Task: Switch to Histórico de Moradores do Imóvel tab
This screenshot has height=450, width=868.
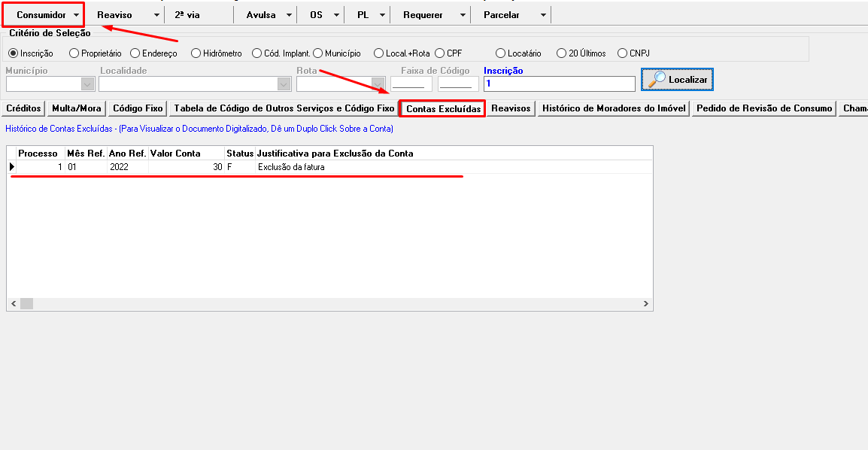Action: tap(613, 108)
